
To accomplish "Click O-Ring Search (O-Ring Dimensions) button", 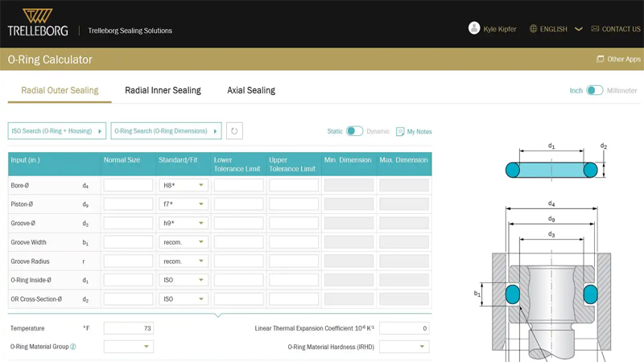I will pos(166,131).
